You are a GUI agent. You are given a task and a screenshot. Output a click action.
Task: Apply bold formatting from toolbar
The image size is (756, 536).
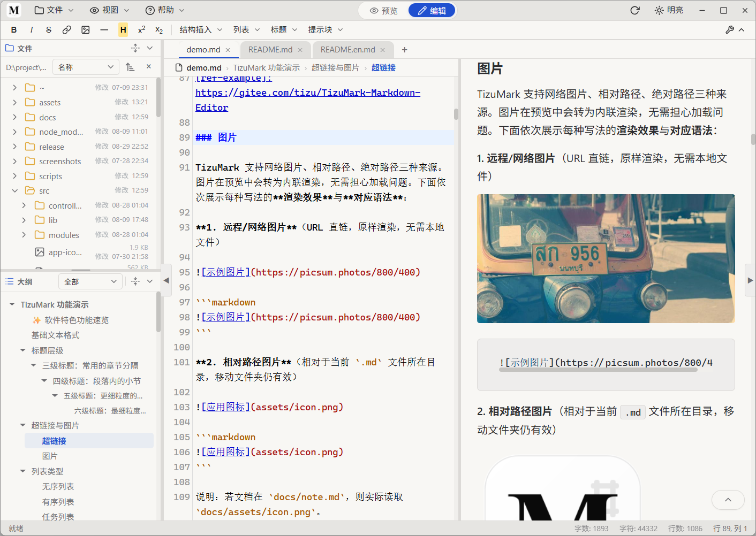(x=14, y=30)
